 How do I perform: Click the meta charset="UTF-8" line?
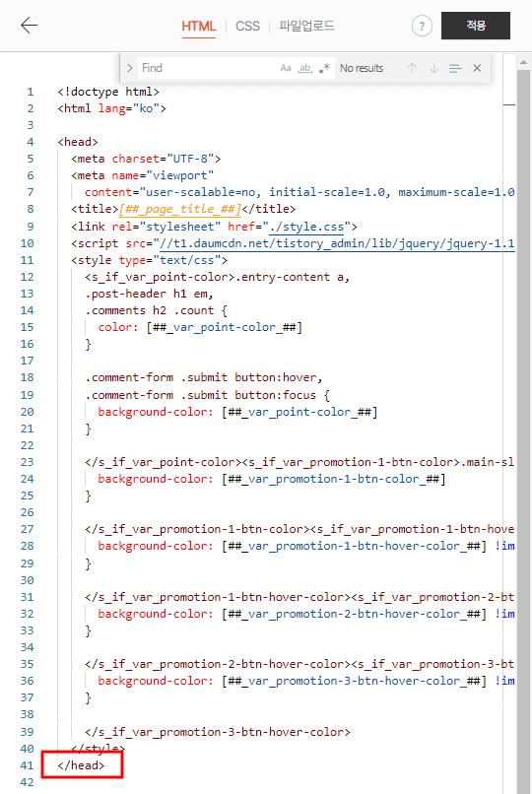[x=146, y=159]
